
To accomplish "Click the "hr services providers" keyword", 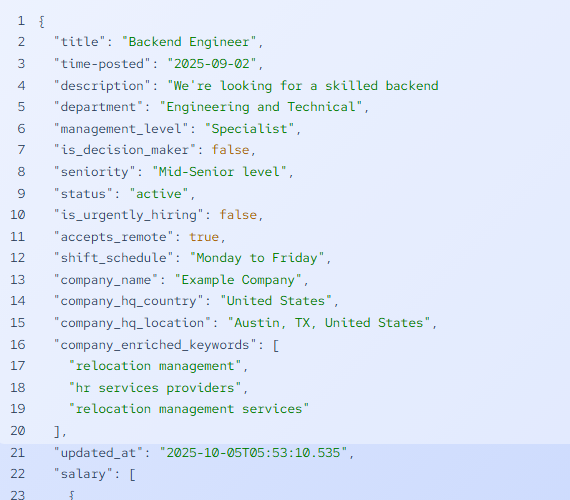I will (155, 388).
